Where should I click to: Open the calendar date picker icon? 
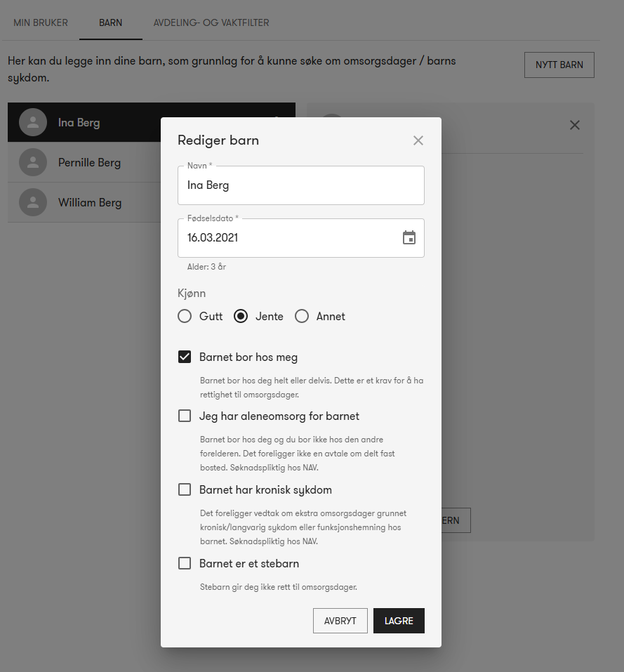point(409,238)
